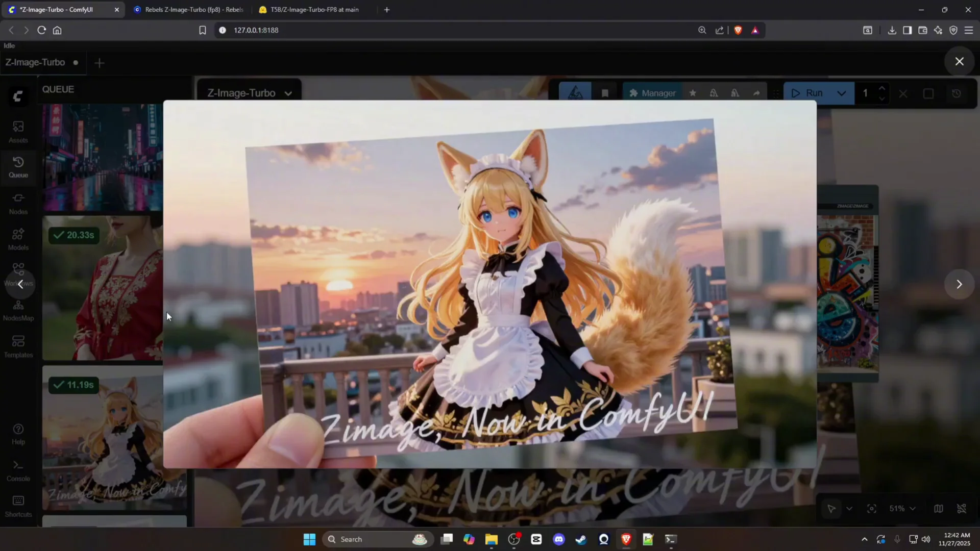Expand the Z-Image-Turbo workflow dropdown
Image resolution: width=980 pixels, height=551 pixels.
[288, 93]
